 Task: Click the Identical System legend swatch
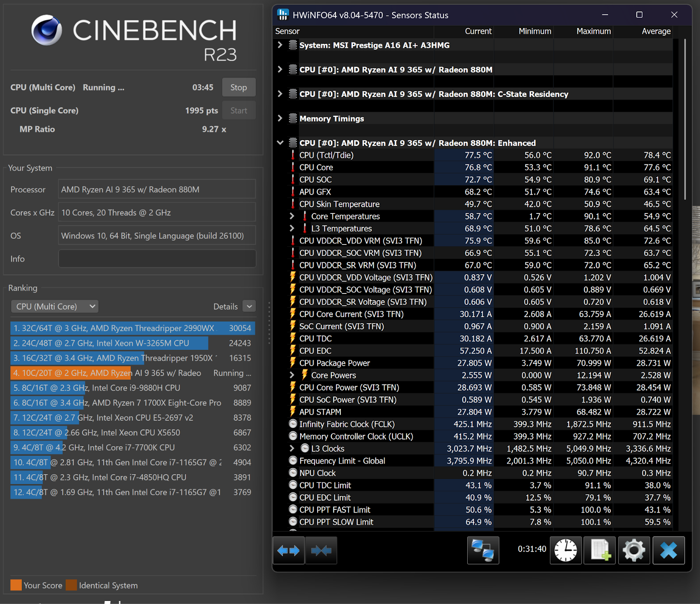point(71,585)
